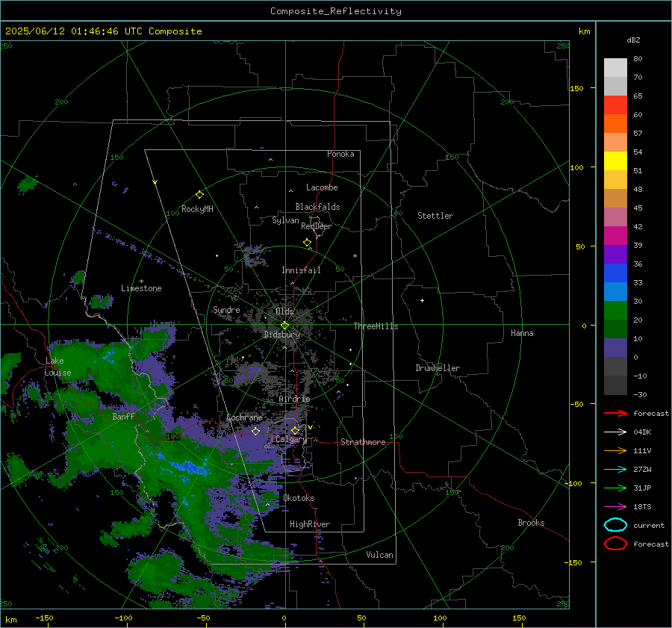Click the Didsbury town label
This screenshot has height=628, width=672.
281,335
